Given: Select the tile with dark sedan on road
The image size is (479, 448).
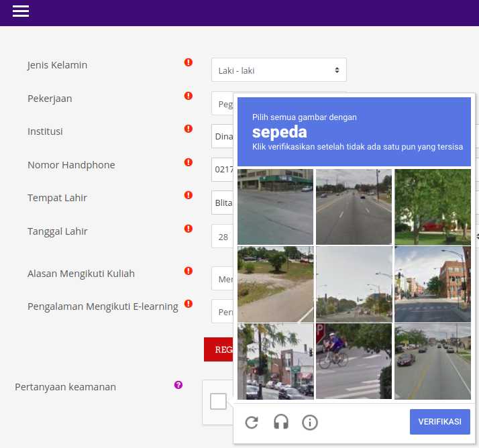Looking at the screenshot, I should pyautogui.click(x=433, y=361).
